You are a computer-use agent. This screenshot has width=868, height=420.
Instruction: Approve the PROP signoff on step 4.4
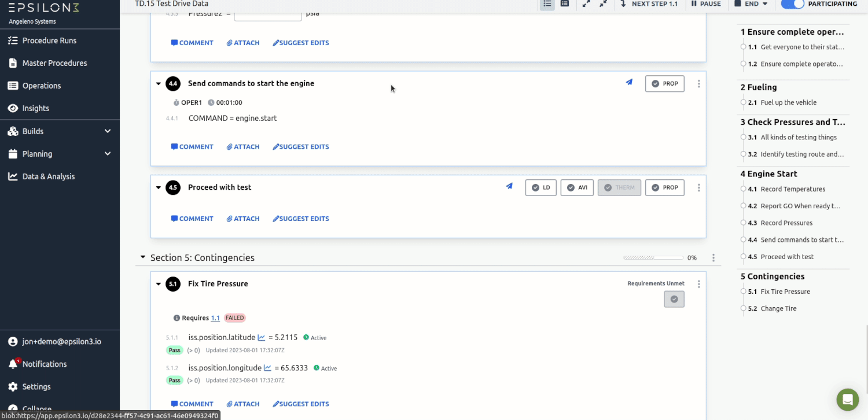[x=664, y=83]
